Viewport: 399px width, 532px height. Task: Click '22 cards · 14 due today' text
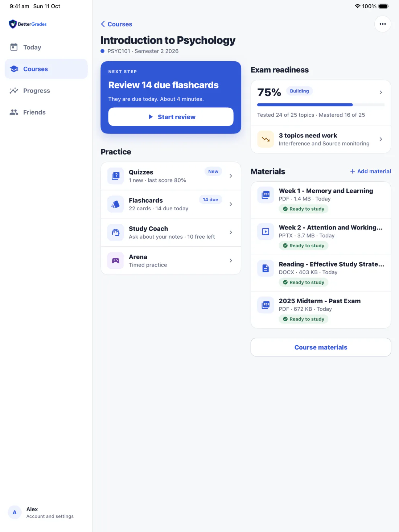159,209
